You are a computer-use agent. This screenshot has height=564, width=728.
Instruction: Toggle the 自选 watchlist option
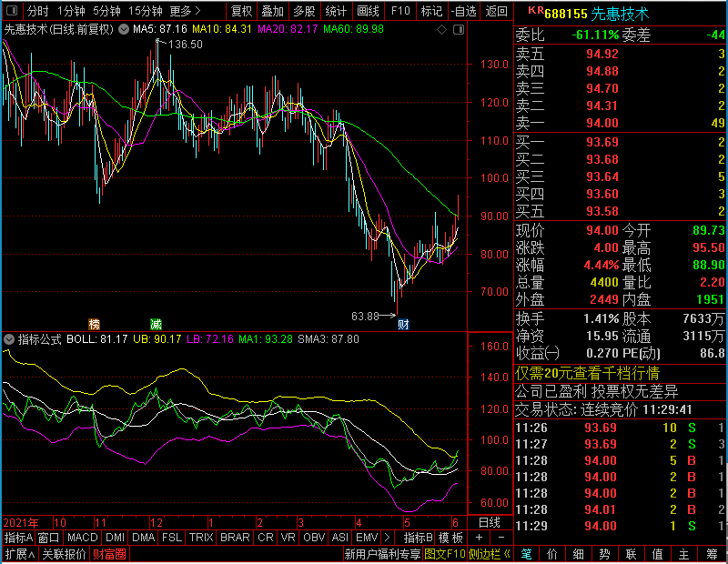[x=463, y=11]
